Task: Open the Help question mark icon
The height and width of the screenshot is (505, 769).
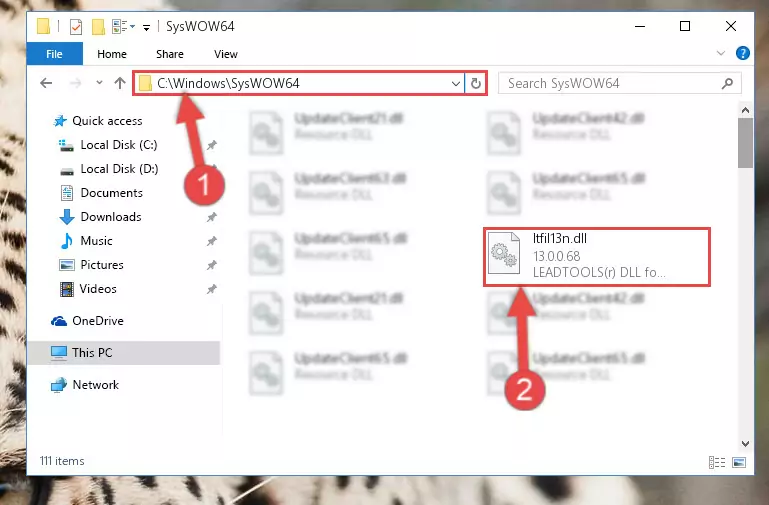Action: [743, 53]
